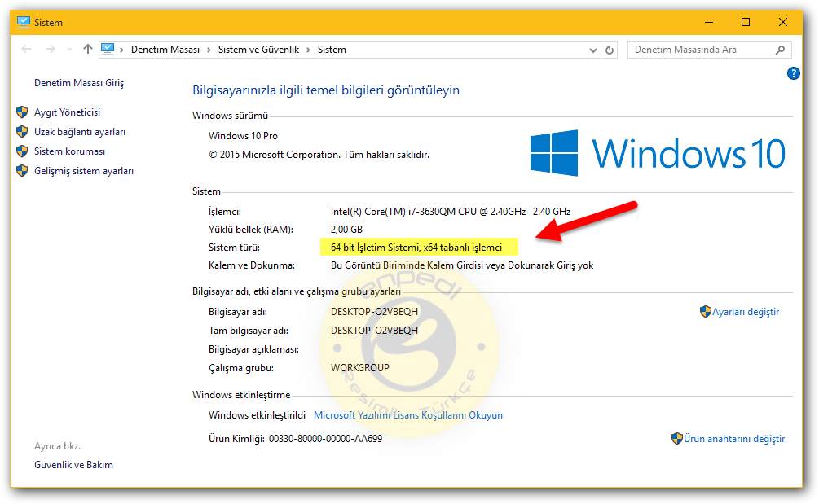Image resolution: width=819 pixels, height=504 pixels.
Task: Open address bar history dropdown
Action: [x=592, y=50]
